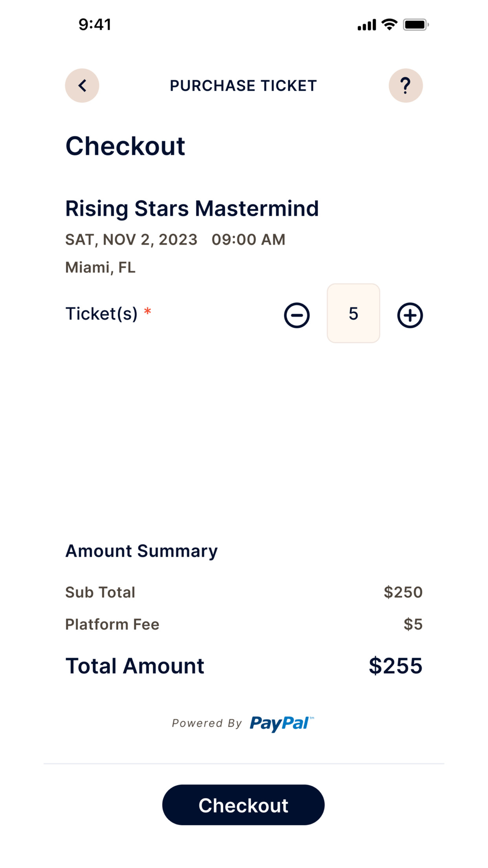Tap the battery icon in status bar
Screen dimensions: 488x868
(415, 24)
